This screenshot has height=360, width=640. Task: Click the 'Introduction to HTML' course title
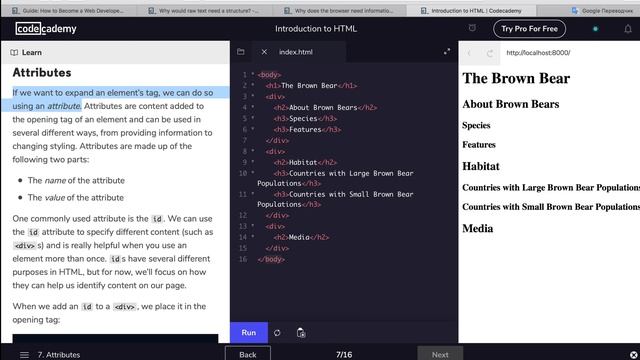pos(316,29)
